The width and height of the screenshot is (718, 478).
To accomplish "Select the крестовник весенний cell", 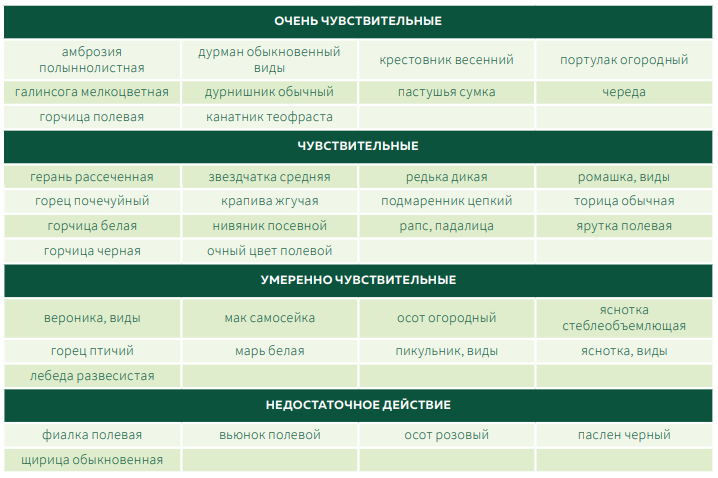I will 446,60.
